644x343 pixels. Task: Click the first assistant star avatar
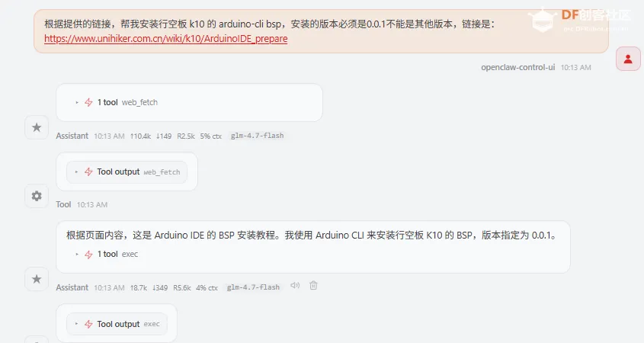[37, 127]
